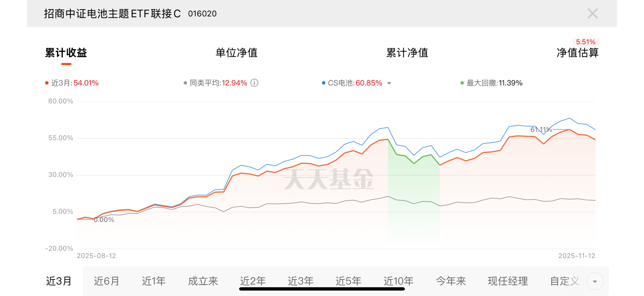Screen dimensions: 644x296
Task: Show performance since 成立来
Action: tap(203, 281)
